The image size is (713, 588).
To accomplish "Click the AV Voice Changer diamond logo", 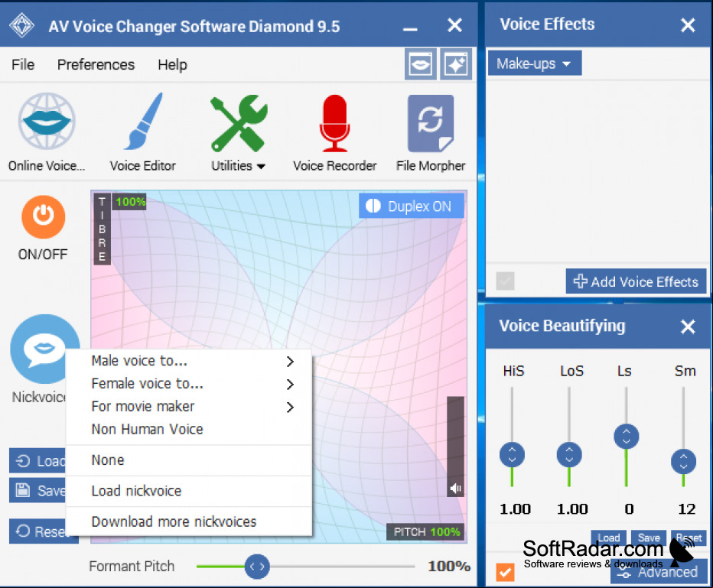I will click(22, 25).
